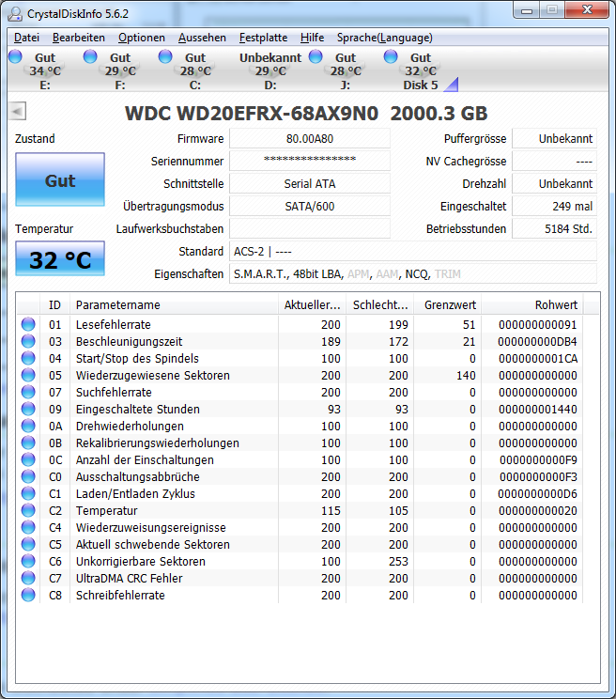The height and width of the screenshot is (699, 616).
Task: Click the Schnittstelle field Serial ATA
Action: (x=310, y=183)
